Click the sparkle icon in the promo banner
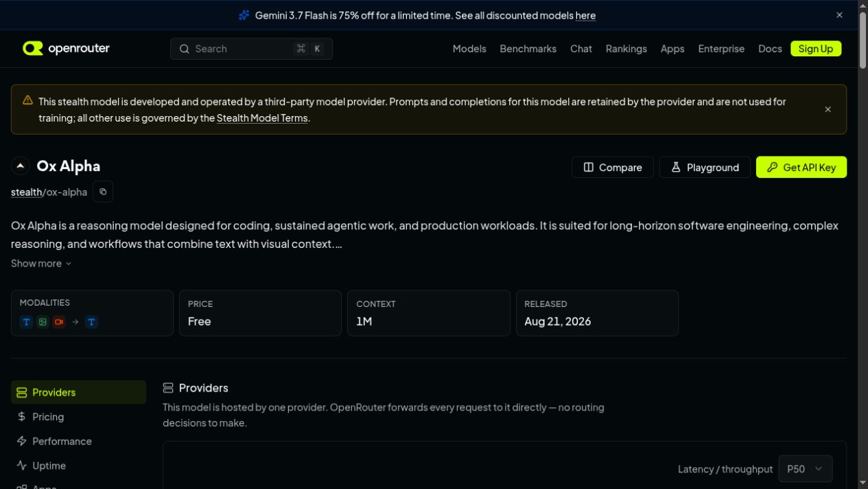Viewport: 868px width, 489px height. click(244, 15)
